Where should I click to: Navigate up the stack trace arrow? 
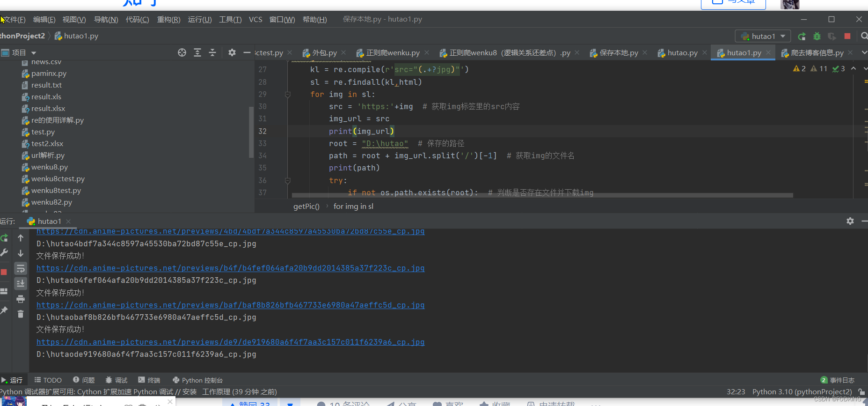(21, 238)
